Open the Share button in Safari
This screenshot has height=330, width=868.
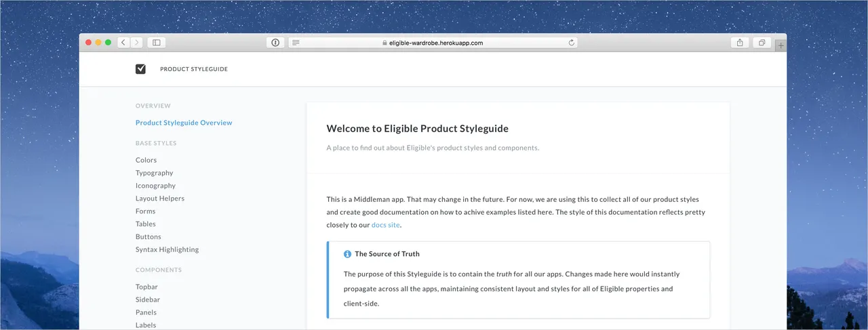(x=740, y=43)
